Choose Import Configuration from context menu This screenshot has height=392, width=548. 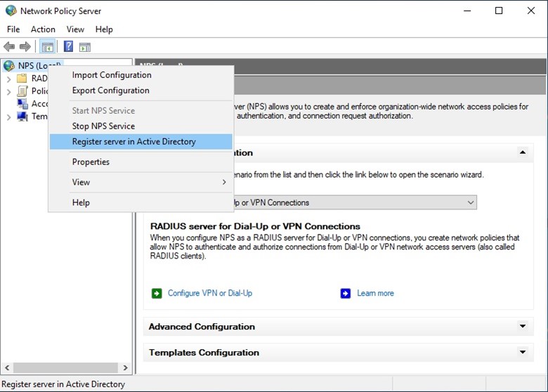(141, 75)
